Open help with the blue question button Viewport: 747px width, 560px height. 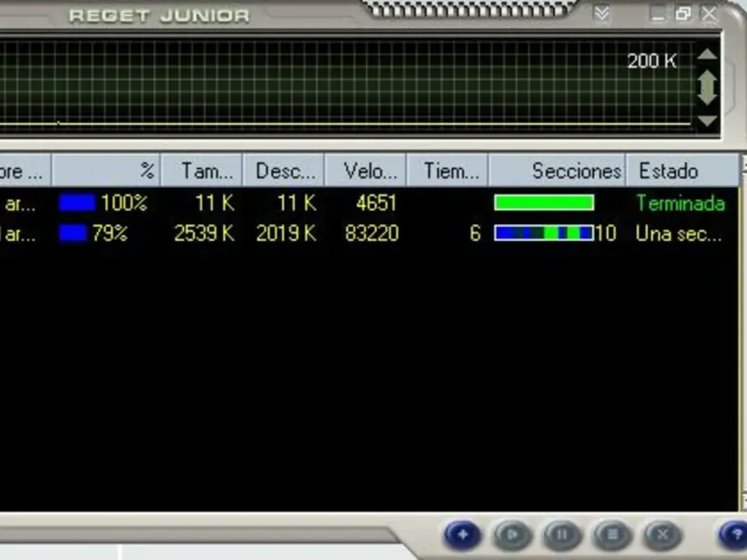[734, 535]
